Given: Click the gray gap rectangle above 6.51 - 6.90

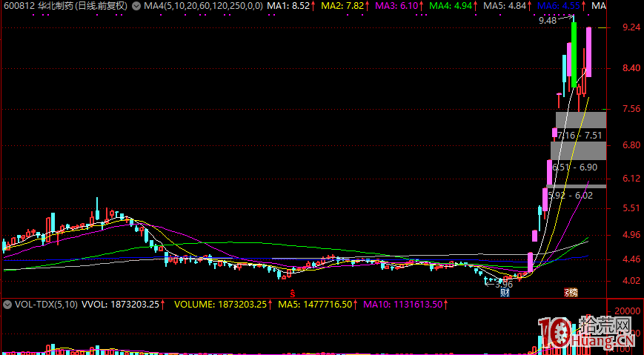Looking at the screenshot, I should (x=578, y=150).
